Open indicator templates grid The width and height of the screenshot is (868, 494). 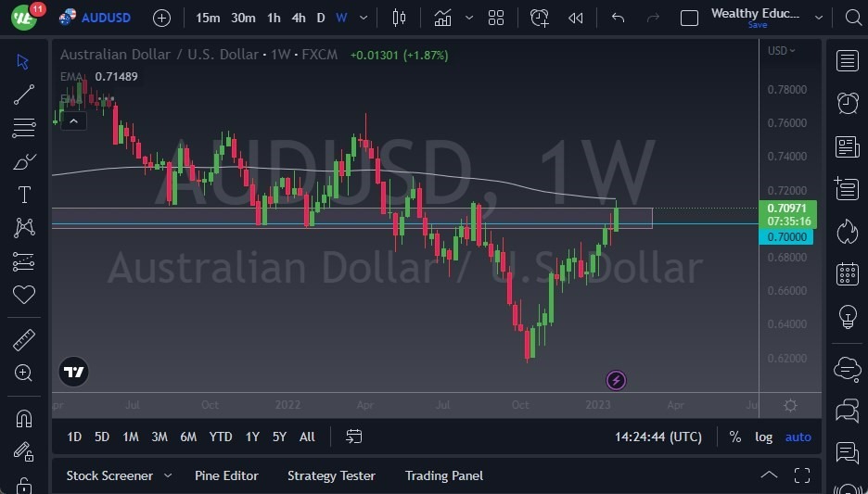click(496, 19)
